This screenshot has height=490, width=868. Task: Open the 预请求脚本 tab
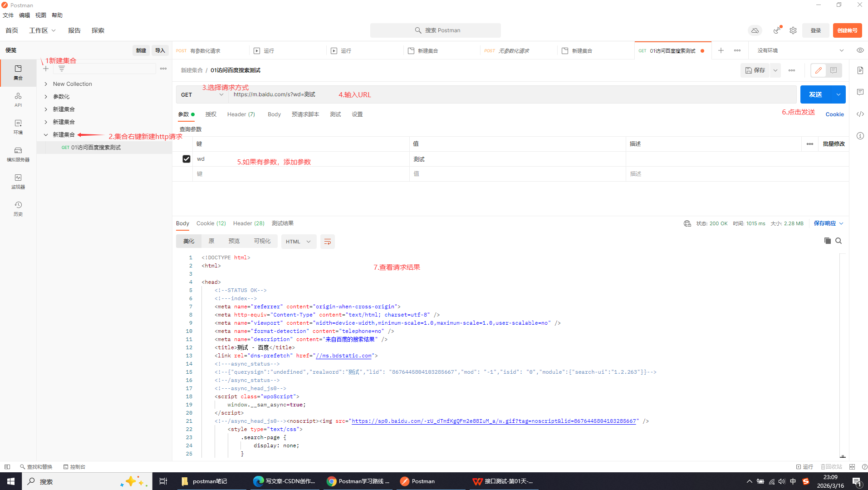point(305,114)
